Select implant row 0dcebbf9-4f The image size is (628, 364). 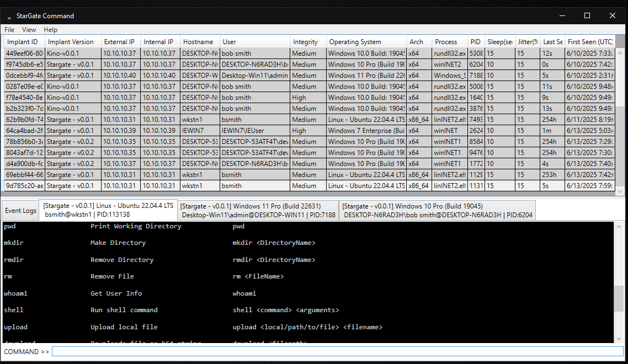pos(309,76)
